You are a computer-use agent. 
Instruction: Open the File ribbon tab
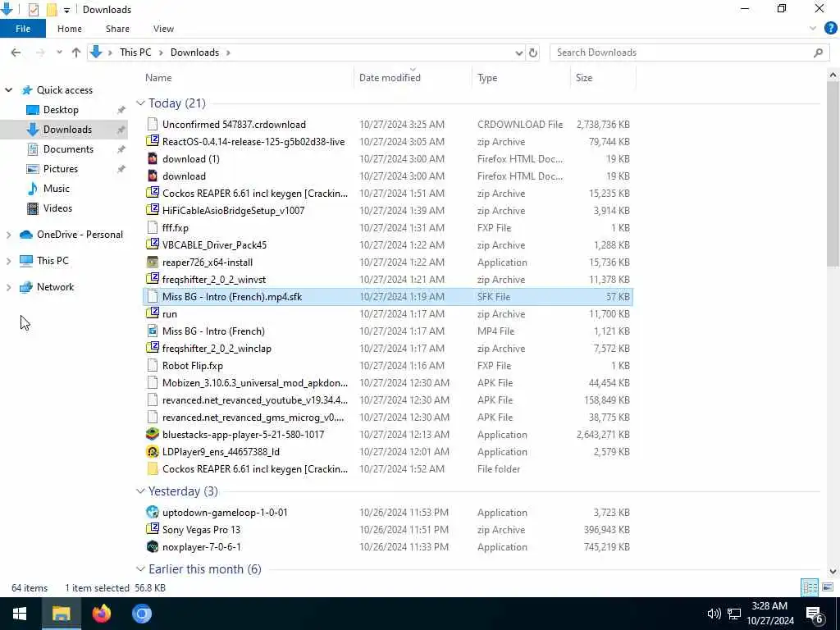coord(22,29)
